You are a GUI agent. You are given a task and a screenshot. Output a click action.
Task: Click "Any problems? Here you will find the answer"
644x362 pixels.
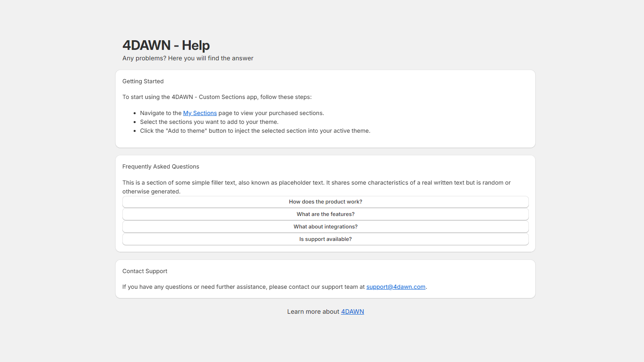pos(188,58)
